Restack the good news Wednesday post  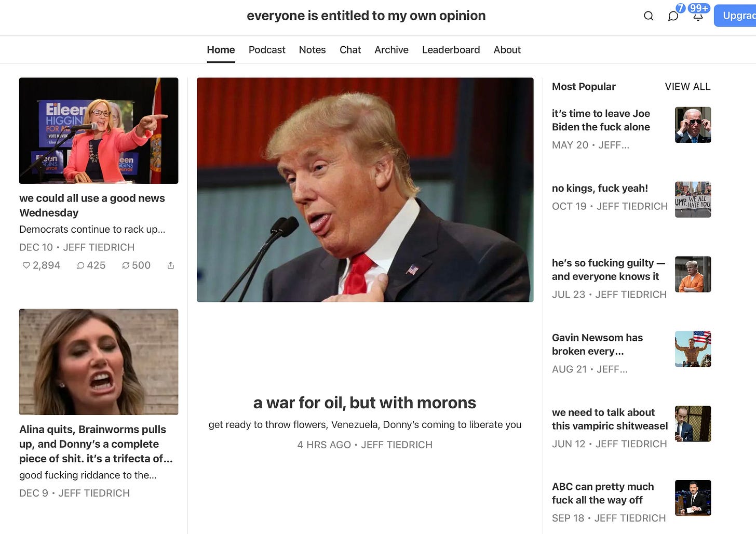click(136, 265)
